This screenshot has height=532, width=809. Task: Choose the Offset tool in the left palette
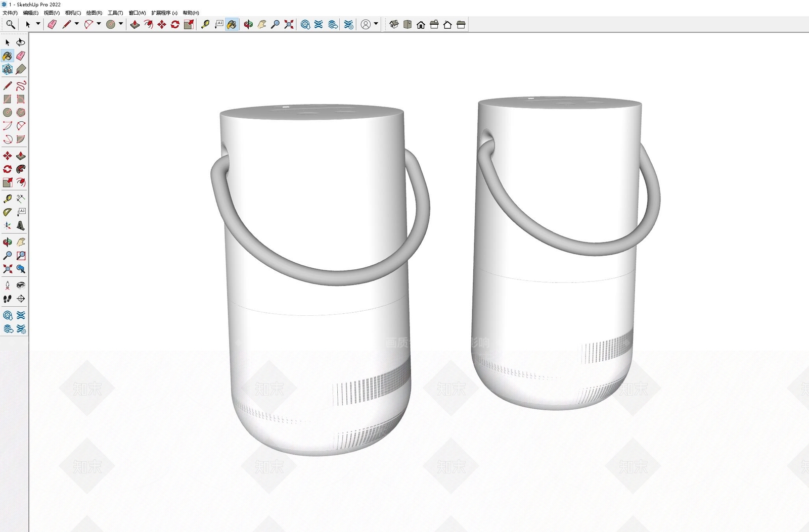click(x=21, y=182)
